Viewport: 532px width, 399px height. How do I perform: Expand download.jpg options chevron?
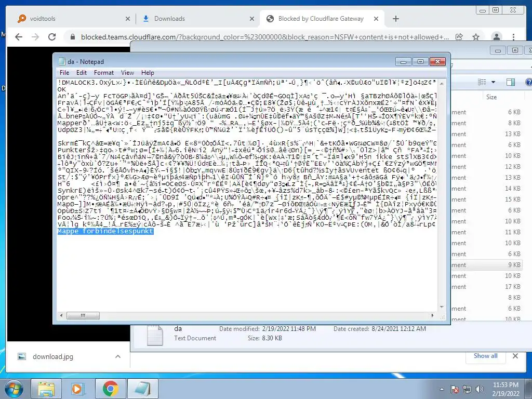[118, 356]
